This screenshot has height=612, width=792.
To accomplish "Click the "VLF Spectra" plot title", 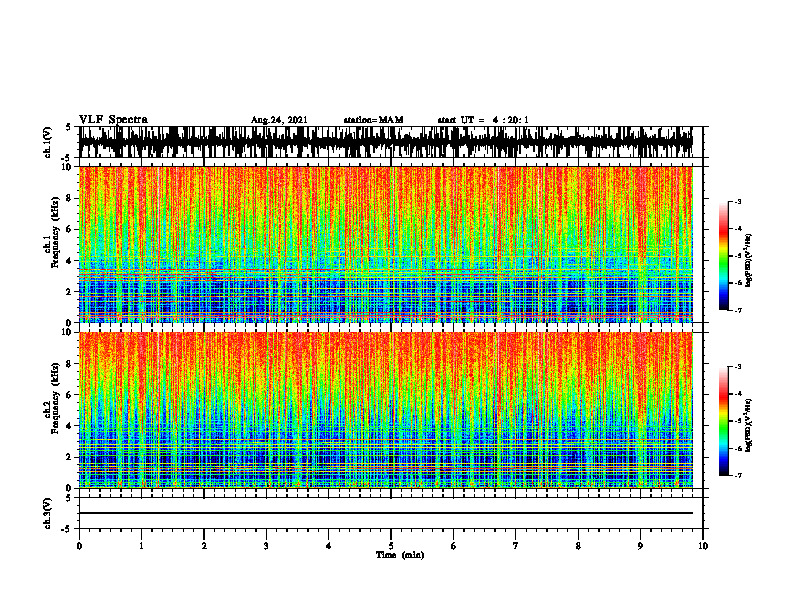I will (x=113, y=120).
